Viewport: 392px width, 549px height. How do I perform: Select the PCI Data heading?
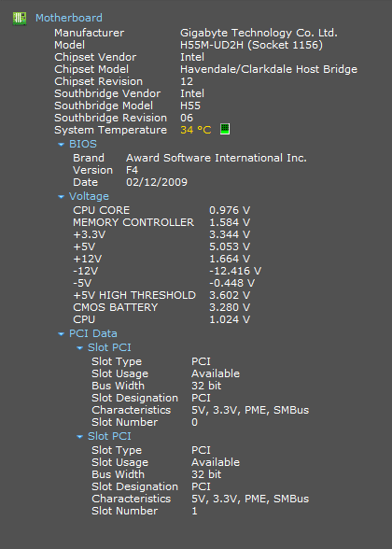point(93,333)
